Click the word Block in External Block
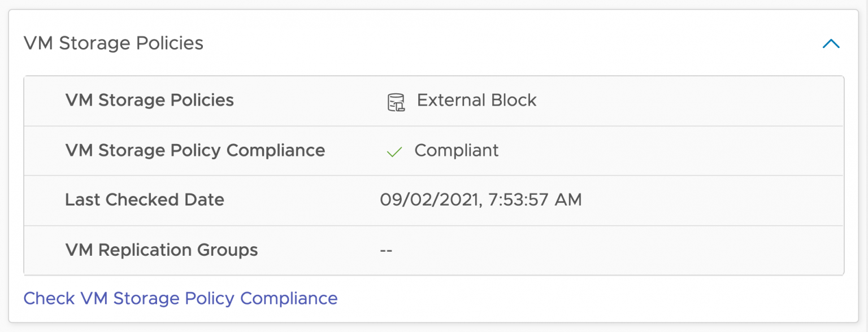The width and height of the screenshot is (868, 332). click(x=511, y=101)
